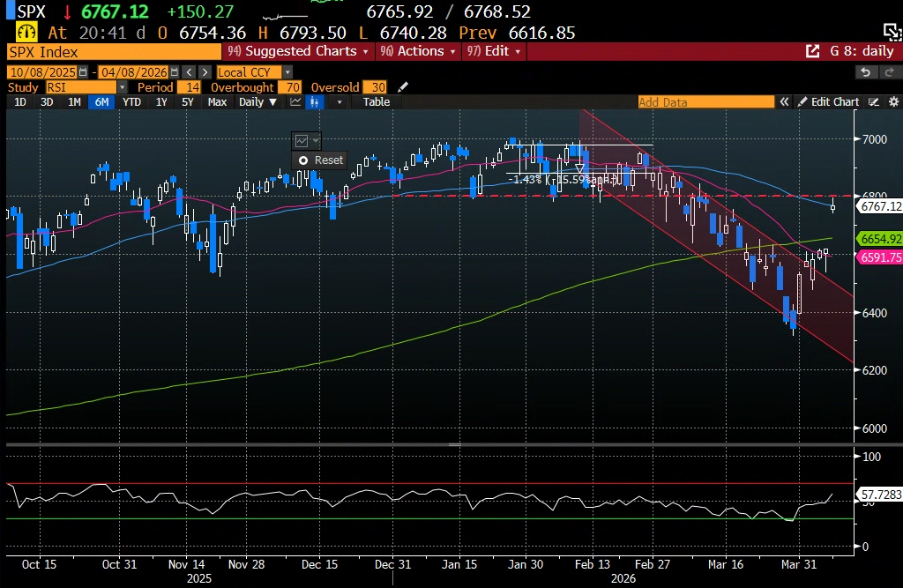Switch to line chart type icon
This screenshot has height=588, width=903.
tap(295, 102)
